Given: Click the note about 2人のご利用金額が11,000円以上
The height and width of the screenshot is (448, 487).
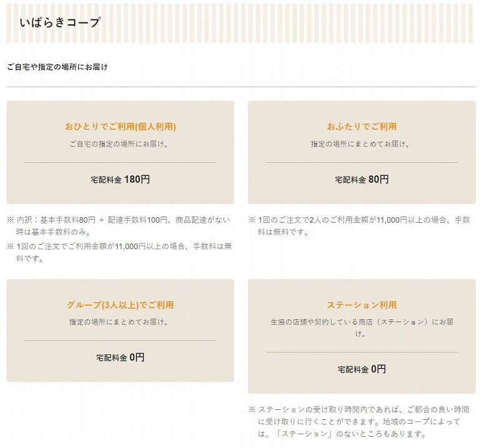Looking at the screenshot, I should tap(359, 226).
